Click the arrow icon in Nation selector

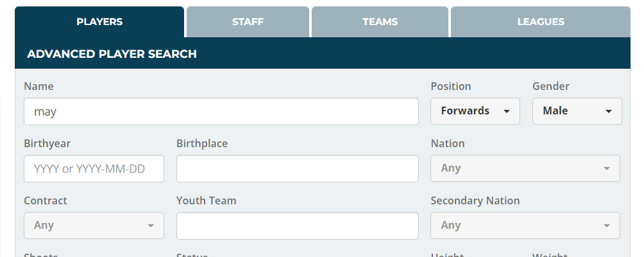point(606,169)
